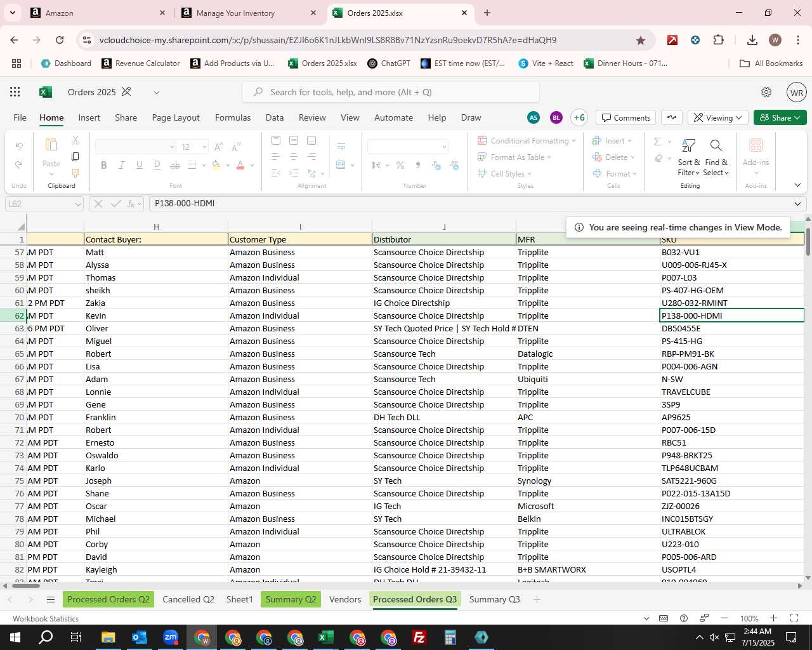Click the AutoSum sigma icon
The width and height of the screenshot is (812, 650).
[x=657, y=142]
